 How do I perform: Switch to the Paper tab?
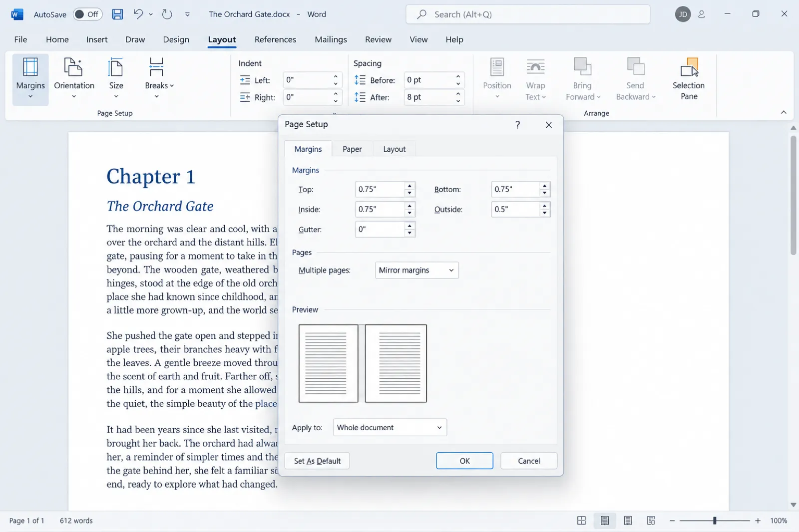pos(352,149)
